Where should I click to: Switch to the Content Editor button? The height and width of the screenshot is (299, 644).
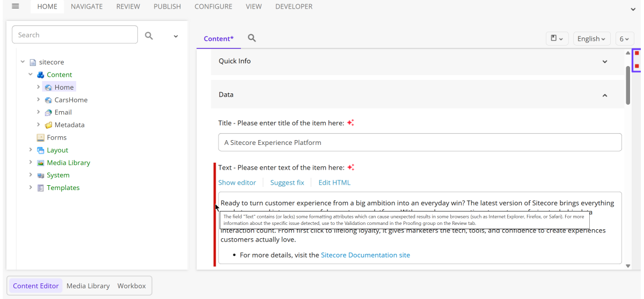36,286
